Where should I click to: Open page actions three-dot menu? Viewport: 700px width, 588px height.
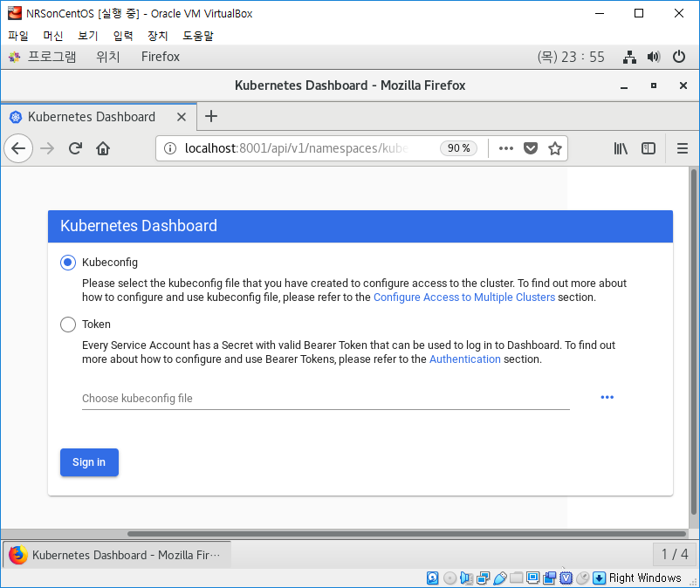tap(506, 148)
